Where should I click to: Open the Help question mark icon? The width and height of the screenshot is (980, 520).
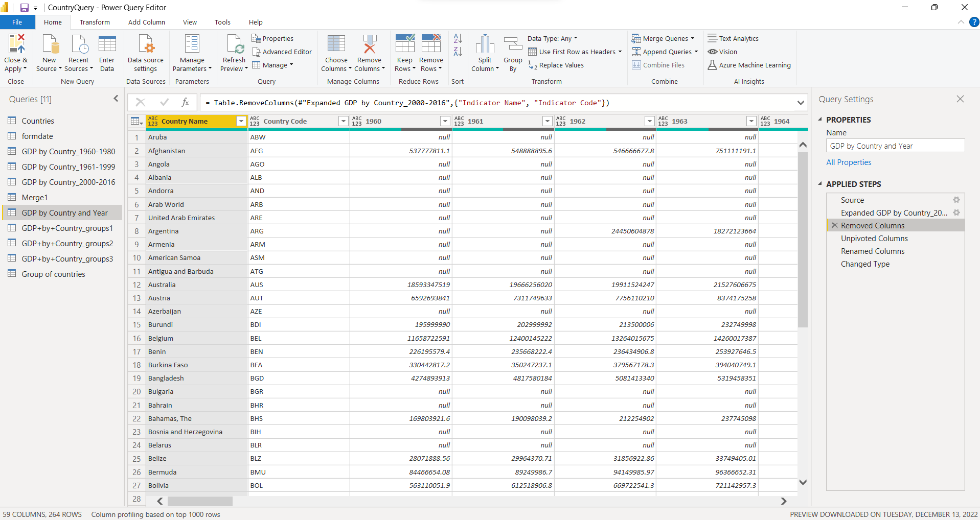click(x=974, y=22)
